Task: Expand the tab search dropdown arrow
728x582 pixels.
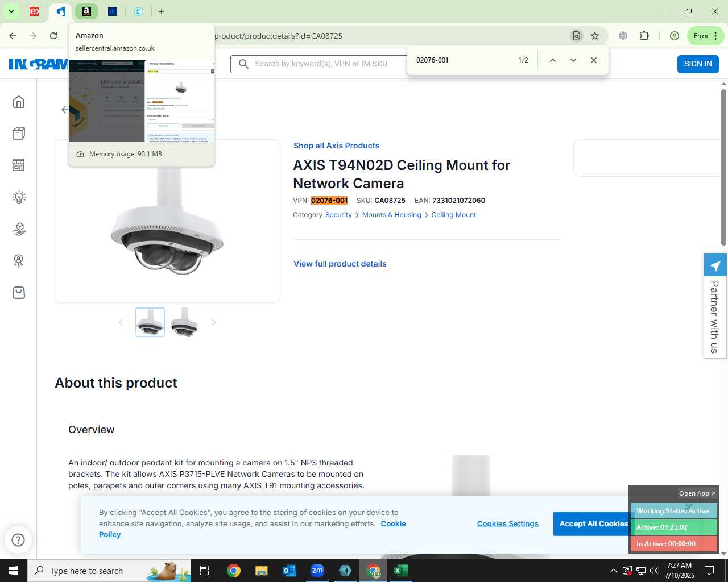Action: tap(11, 11)
